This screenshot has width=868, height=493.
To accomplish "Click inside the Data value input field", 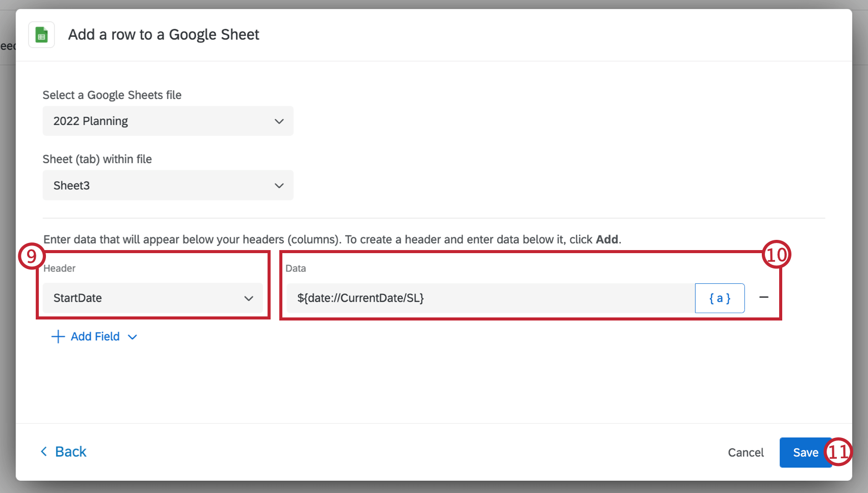I will coord(490,298).
